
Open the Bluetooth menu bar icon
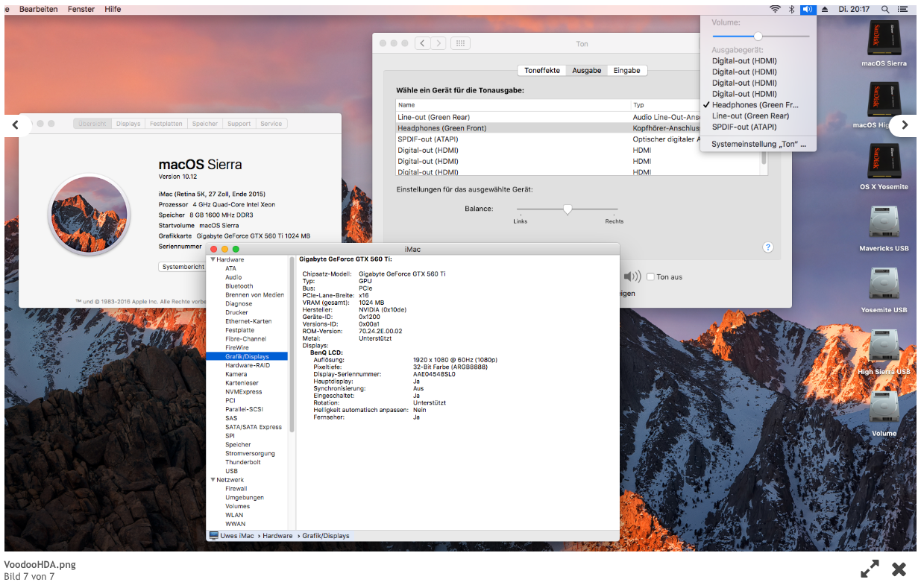click(792, 9)
